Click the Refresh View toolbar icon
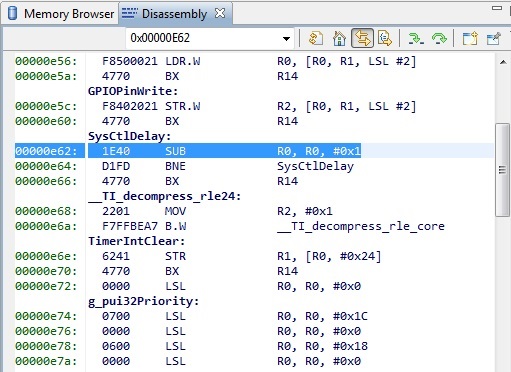This screenshot has width=511, height=372. tap(316, 38)
